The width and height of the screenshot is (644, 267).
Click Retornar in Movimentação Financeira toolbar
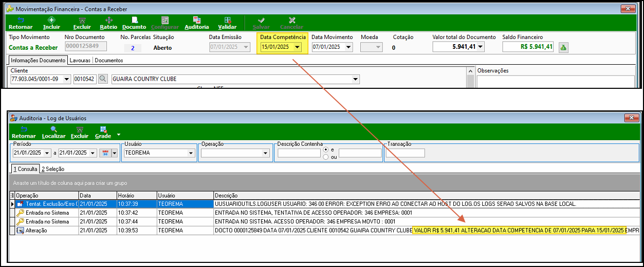click(21, 23)
